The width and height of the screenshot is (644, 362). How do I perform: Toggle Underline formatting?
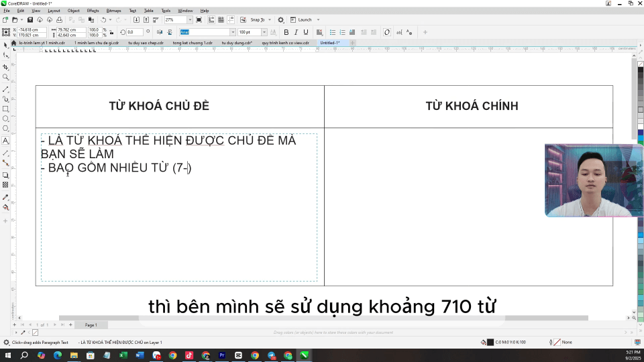tap(306, 32)
